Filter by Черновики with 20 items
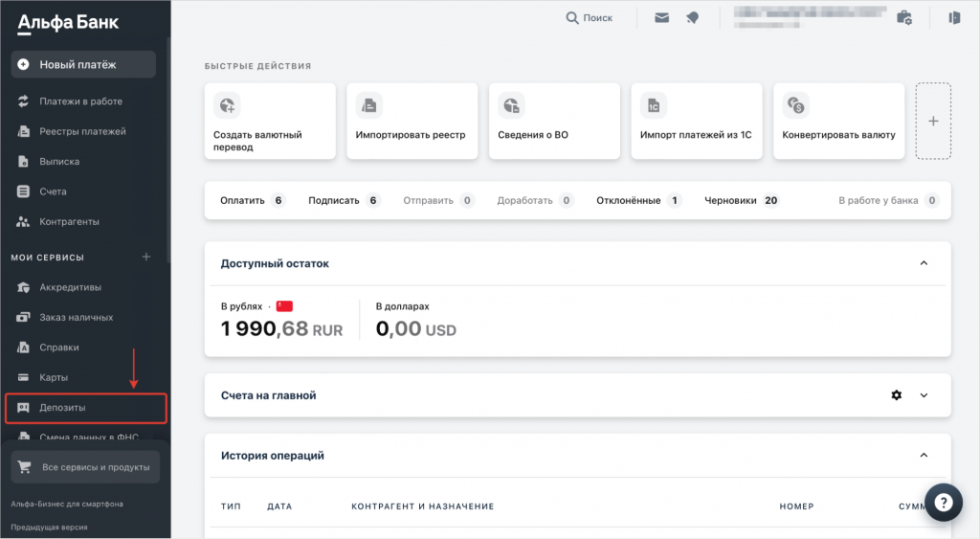The height and width of the screenshot is (539, 980). click(x=741, y=200)
